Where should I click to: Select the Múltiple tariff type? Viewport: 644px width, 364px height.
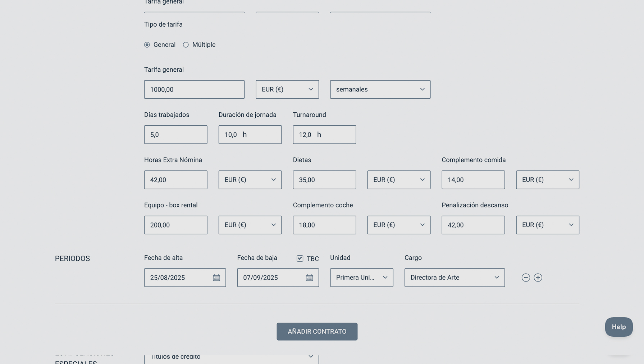point(186,45)
